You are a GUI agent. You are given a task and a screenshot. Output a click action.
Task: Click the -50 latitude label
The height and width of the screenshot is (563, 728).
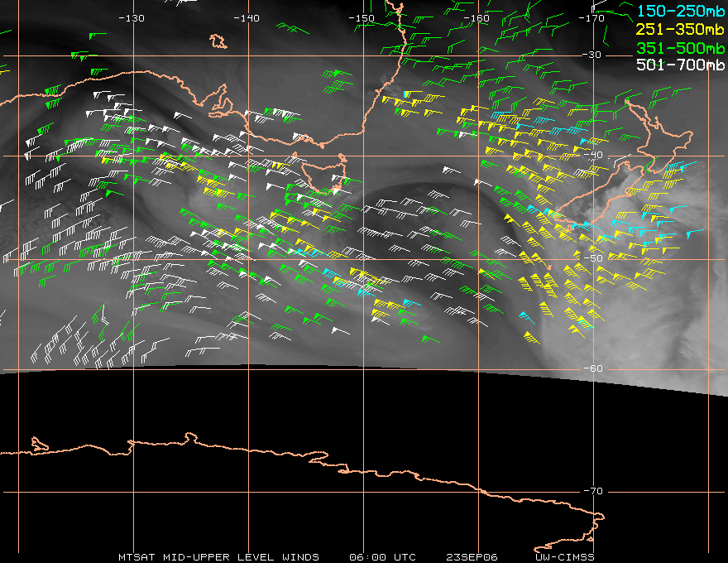click(593, 258)
